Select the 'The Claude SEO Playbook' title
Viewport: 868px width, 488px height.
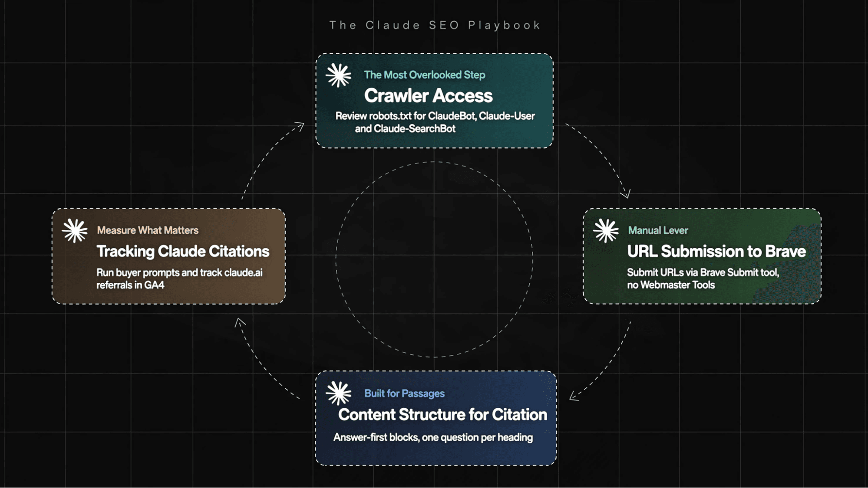(x=435, y=25)
